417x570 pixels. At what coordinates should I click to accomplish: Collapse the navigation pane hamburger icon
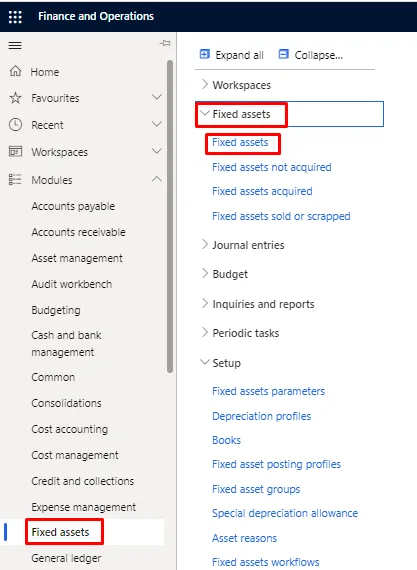[x=15, y=45]
